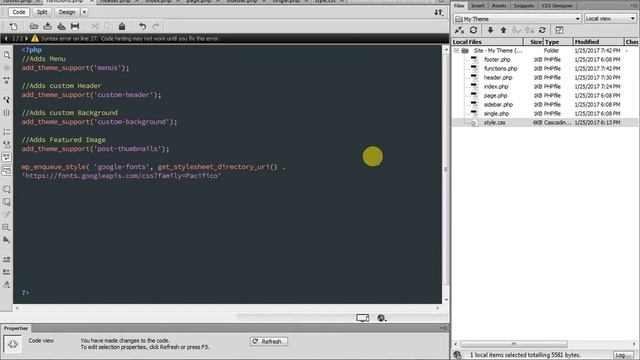Click the Paste clipboard toolbar icon
The image size is (640, 360).
tap(122, 27)
